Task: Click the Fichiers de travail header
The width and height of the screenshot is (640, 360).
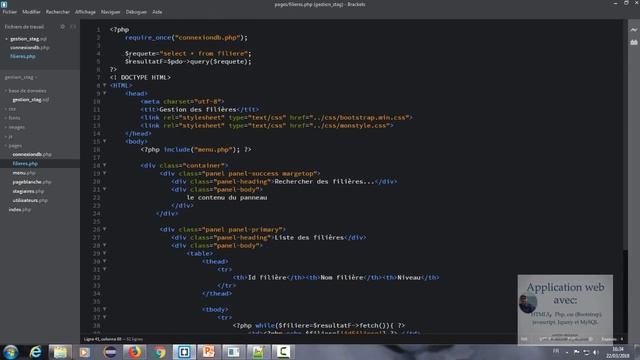Action: [x=24, y=27]
